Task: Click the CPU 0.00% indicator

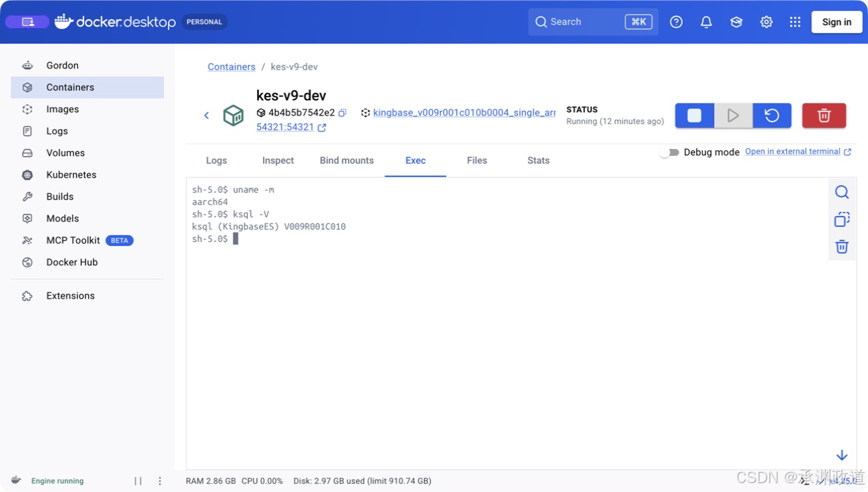Action: point(262,481)
